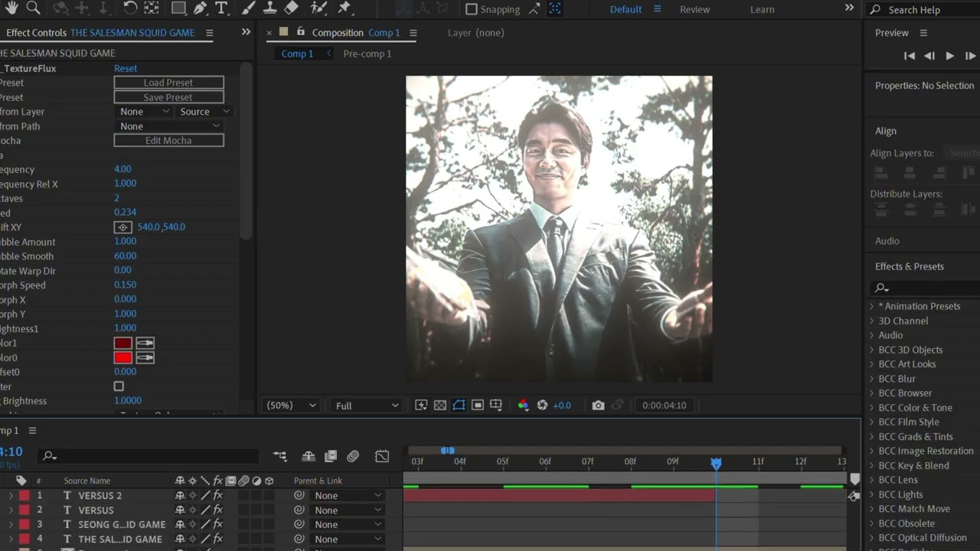Select the Hand tool
Screen dimensions: 980x551
click(11, 8)
